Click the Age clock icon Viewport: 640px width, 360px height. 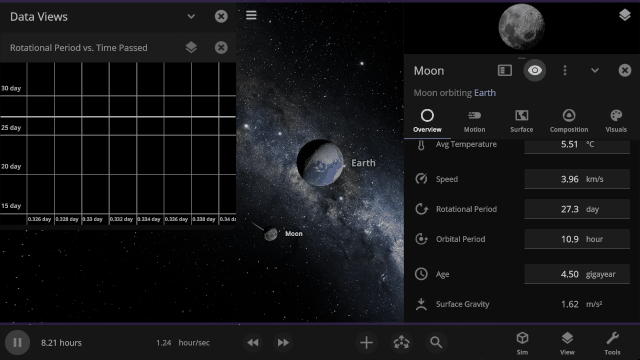[421, 274]
